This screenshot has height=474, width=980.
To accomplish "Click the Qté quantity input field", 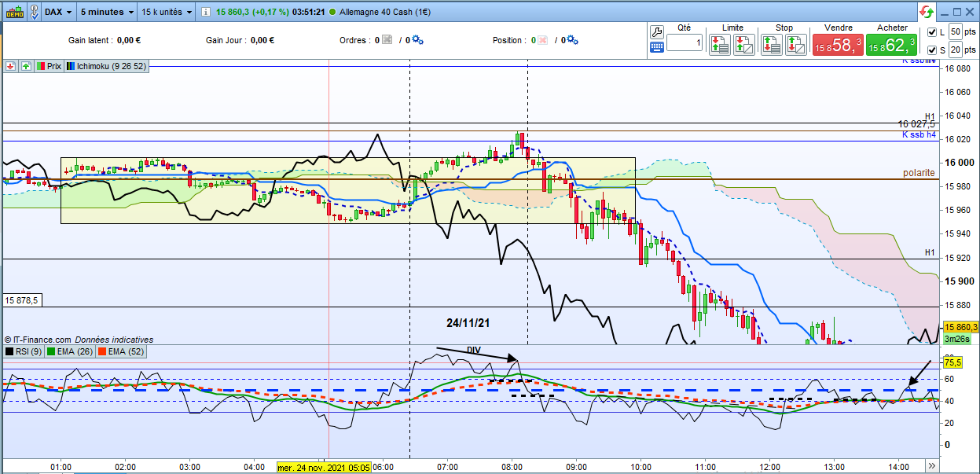I will (685, 44).
